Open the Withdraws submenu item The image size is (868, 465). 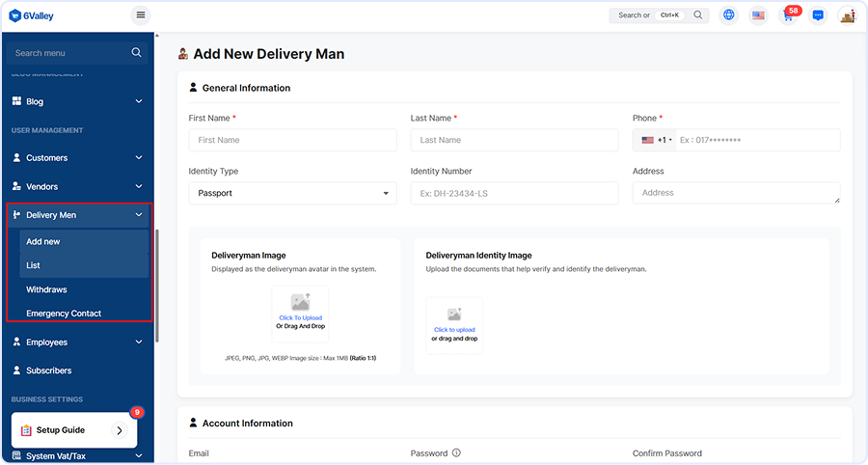point(46,289)
